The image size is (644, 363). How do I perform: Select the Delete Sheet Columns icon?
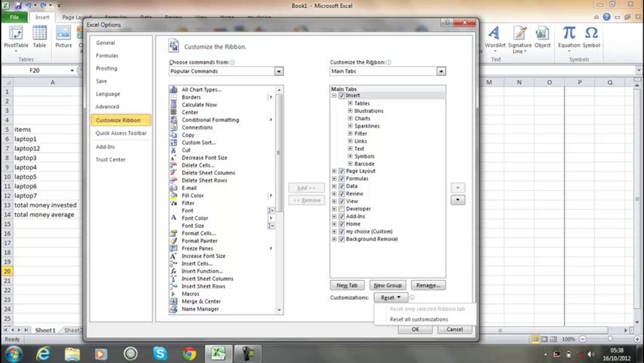[x=174, y=173]
